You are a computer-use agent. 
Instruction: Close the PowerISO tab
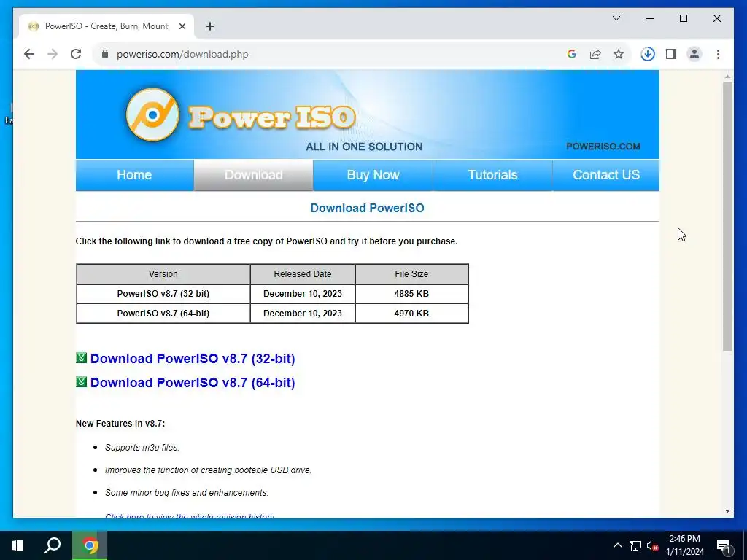tap(182, 26)
